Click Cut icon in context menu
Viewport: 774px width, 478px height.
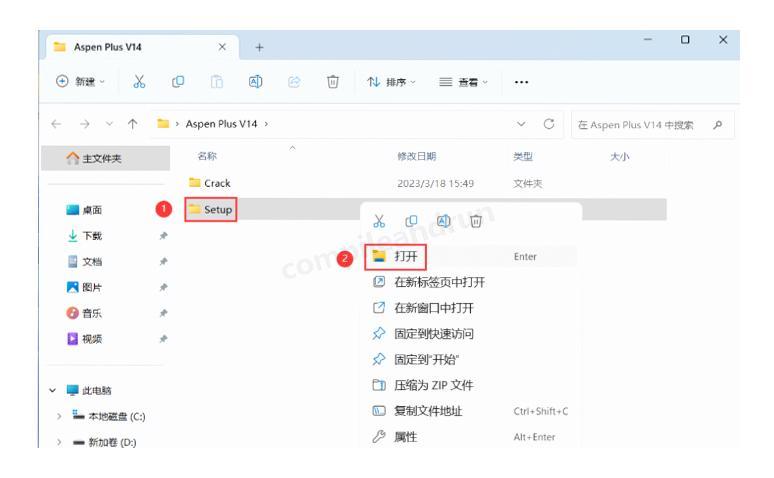tap(379, 221)
